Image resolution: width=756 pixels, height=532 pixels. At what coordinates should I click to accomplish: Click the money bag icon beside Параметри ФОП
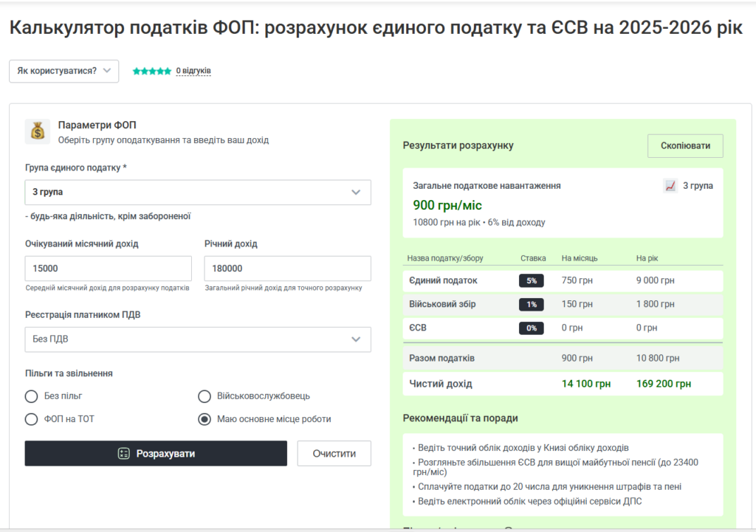[x=38, y=131]
